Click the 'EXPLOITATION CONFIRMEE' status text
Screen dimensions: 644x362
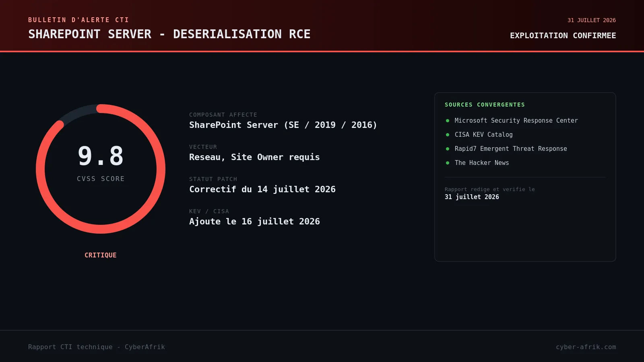pyautogui.click(x=563, y=35)
